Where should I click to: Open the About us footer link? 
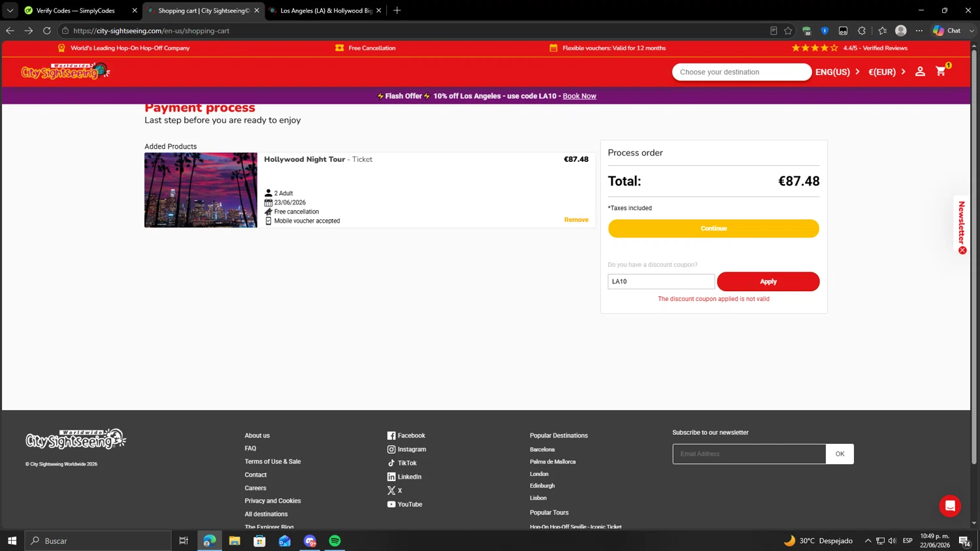[257, 435]
